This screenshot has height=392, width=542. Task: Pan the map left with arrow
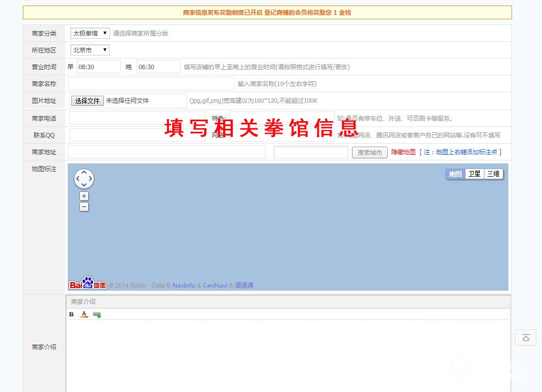tap(77, 179)
